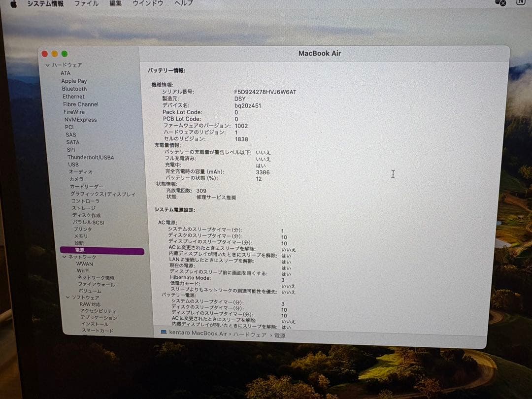
Task: Select WWAN in the sidebar
Action: click(x=85, y=264)
